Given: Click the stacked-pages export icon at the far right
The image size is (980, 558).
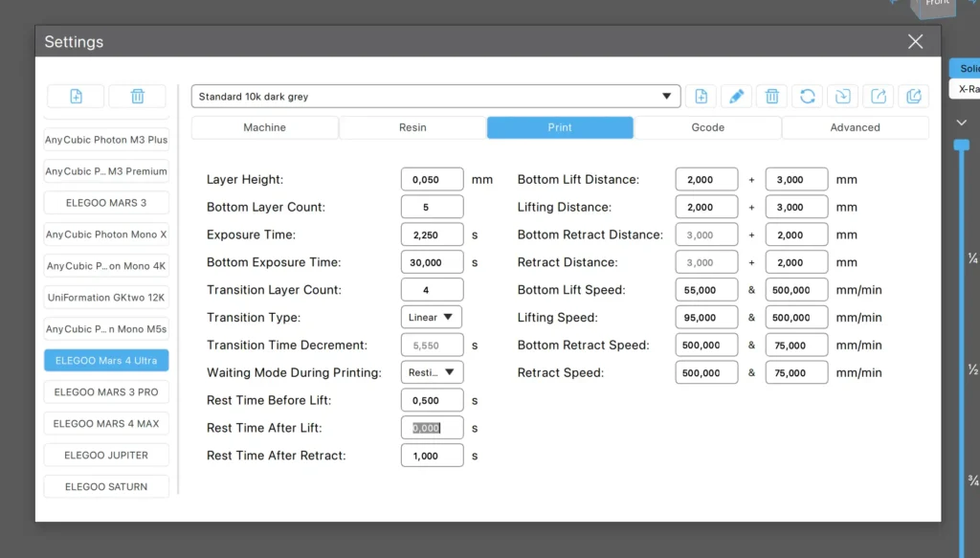Looking at the screenshot, I should point(913,97).
